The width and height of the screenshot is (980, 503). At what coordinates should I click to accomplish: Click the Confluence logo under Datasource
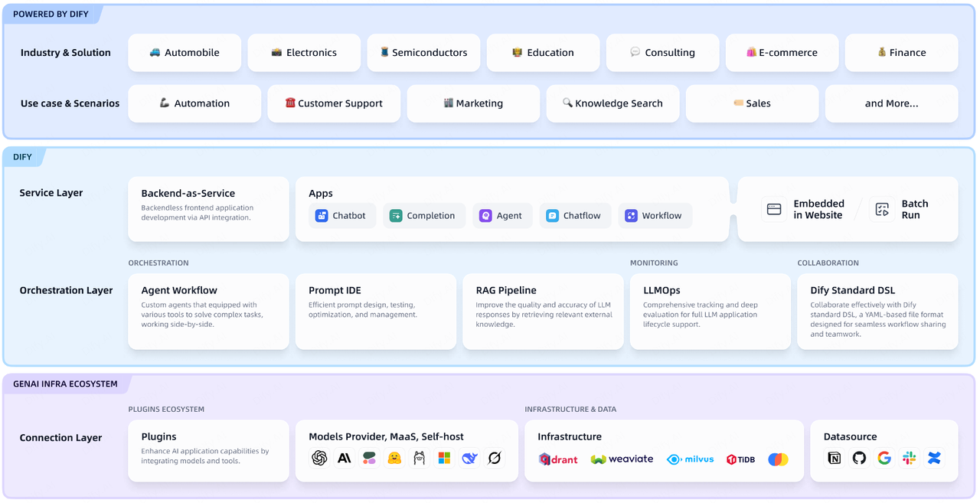click(934, 458)
